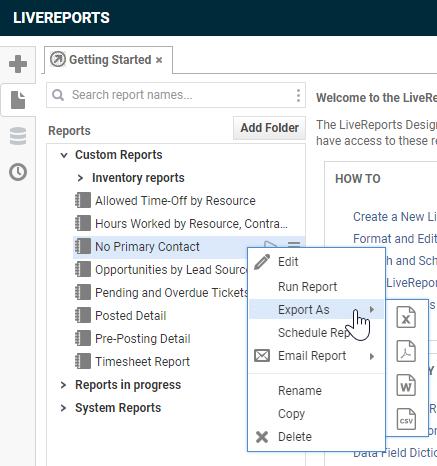This screenshot has width=437, height=466.
Task: Collapse the Custom Reports folder
Action: [x=64, y=155]
